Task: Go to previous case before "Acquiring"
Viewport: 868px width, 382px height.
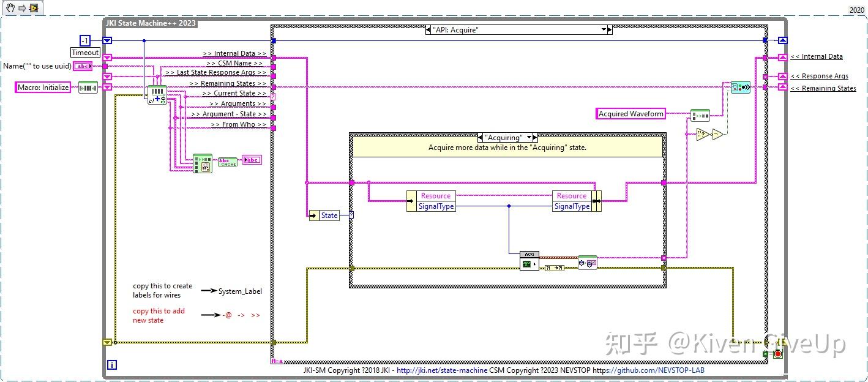Action: tap(479, 138)
